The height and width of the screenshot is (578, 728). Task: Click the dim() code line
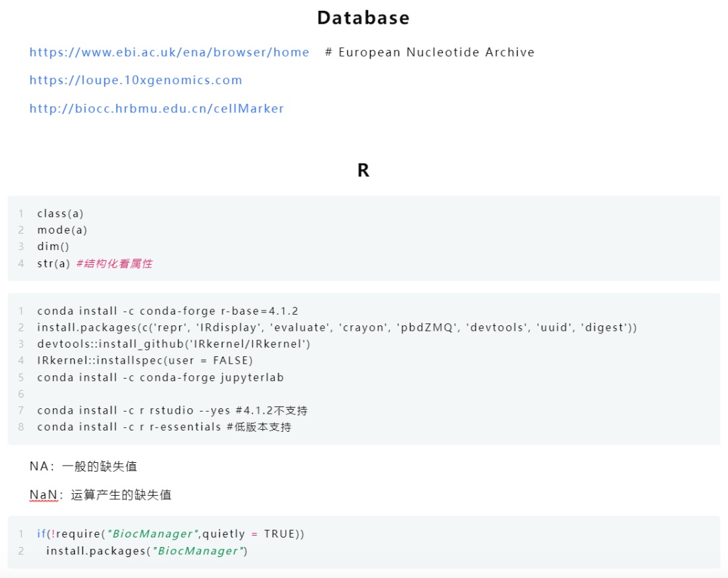click(x=53, y=247)
